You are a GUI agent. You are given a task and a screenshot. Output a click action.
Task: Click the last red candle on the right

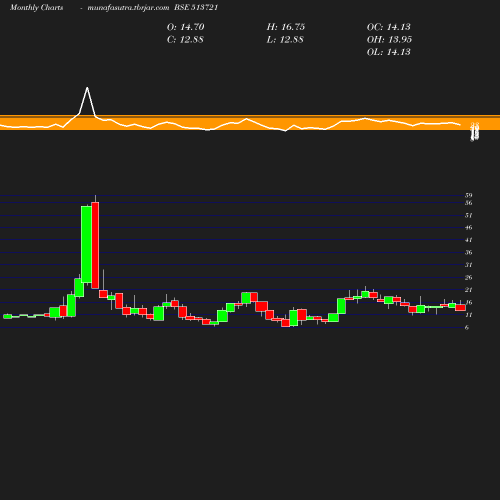click(x=460, y=307)
